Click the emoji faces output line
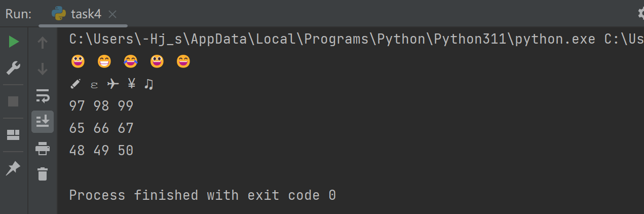The width and height of the screenshot is (644, 214). 131,62
